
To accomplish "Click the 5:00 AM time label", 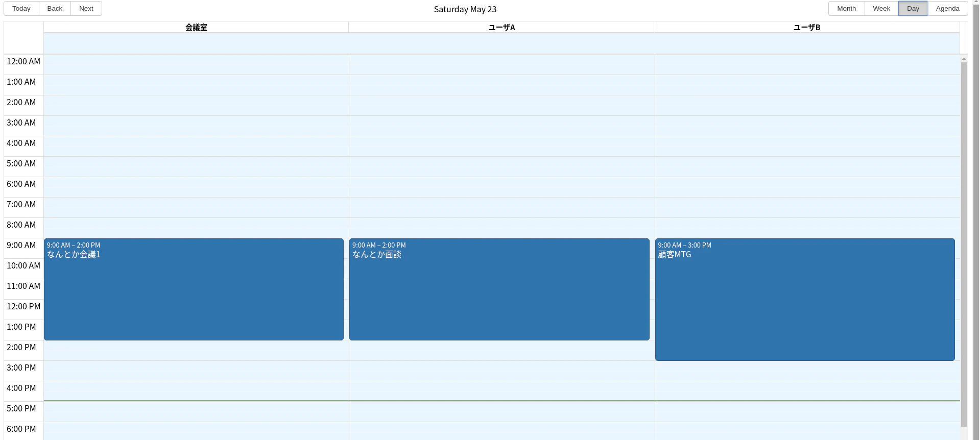I will 21,164.
